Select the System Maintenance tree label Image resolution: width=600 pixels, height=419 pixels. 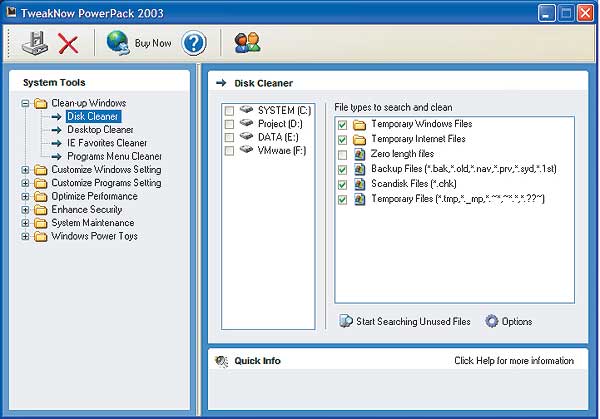(x=93, y=223)
